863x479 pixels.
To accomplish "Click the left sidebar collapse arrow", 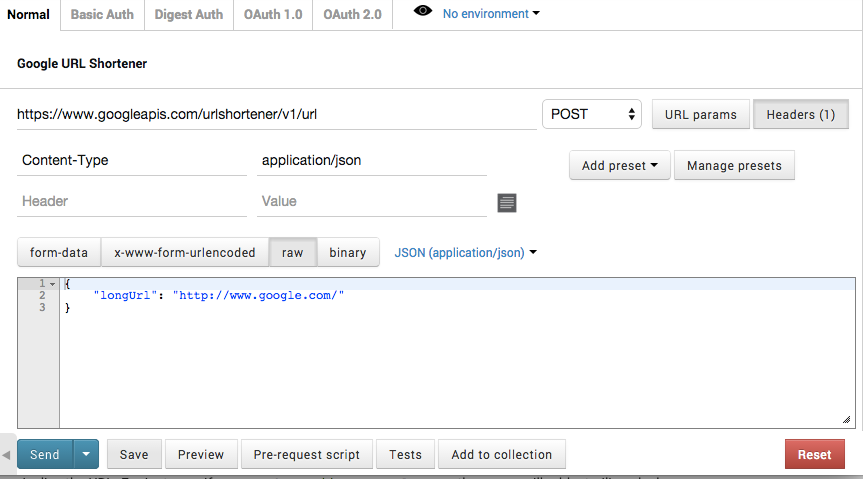I will (6, 455).
